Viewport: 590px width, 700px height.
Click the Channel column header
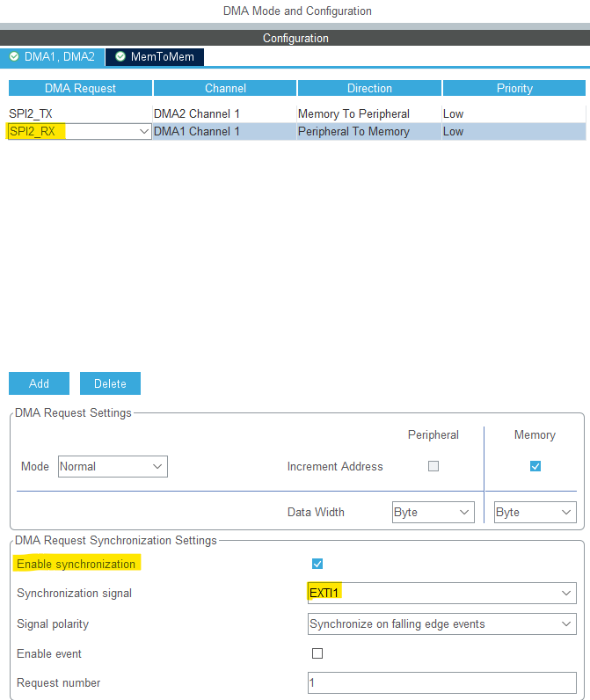point(225,88)
